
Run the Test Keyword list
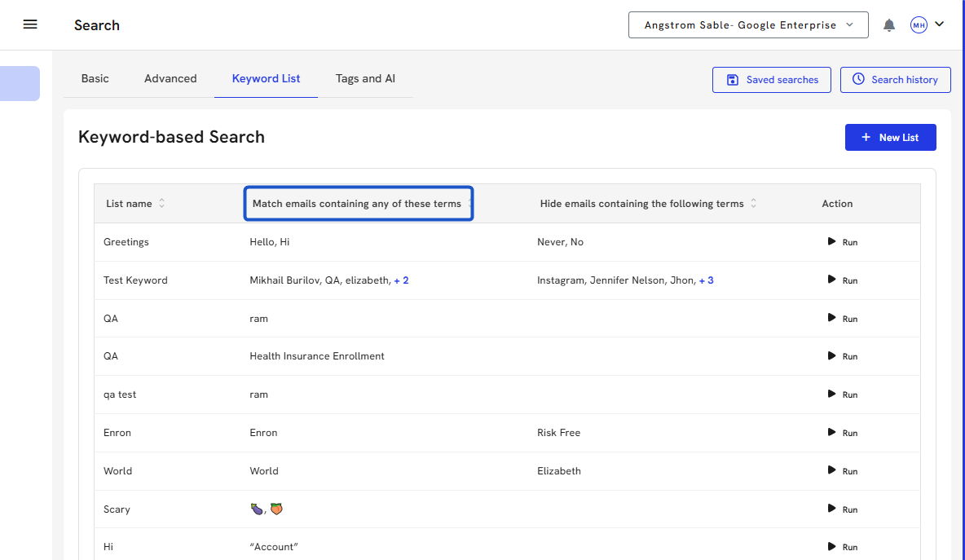click(x=843, y=280)
